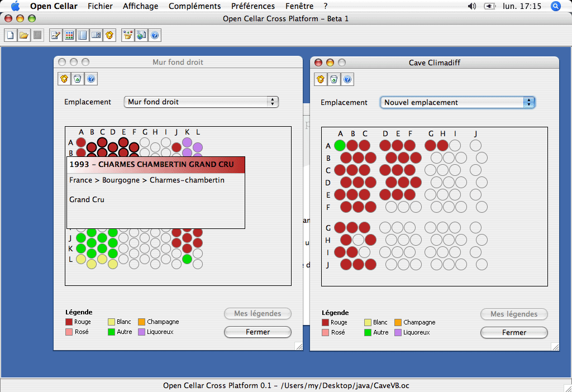
Task: Open the box-with-arrows transfer icon
Action: point(128,35)
